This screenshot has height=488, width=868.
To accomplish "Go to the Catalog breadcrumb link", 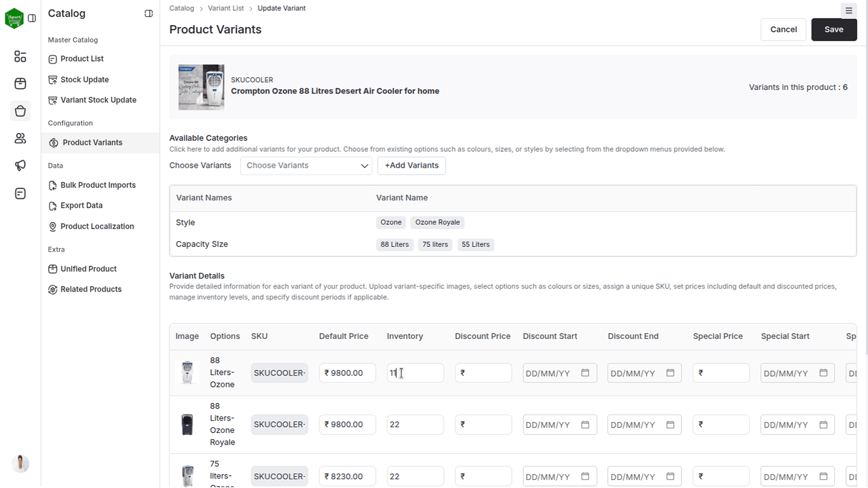I will [x=182, y=8].
